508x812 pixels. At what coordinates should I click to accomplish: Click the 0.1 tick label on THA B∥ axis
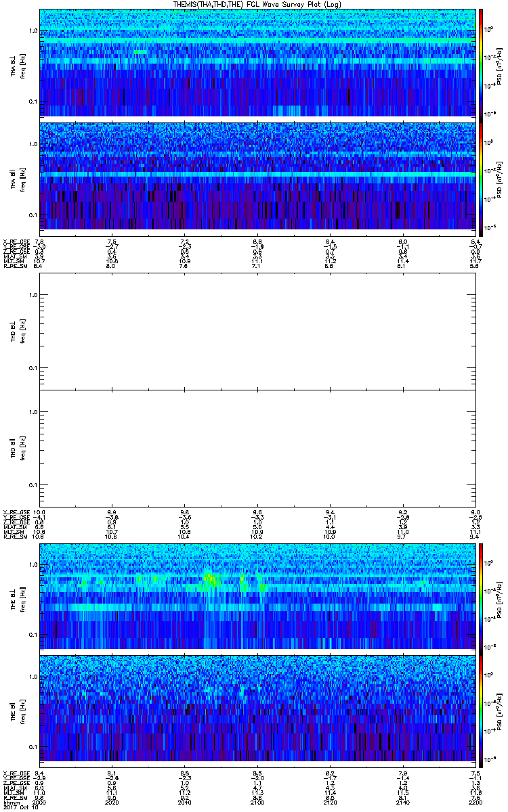coord(33,215)
